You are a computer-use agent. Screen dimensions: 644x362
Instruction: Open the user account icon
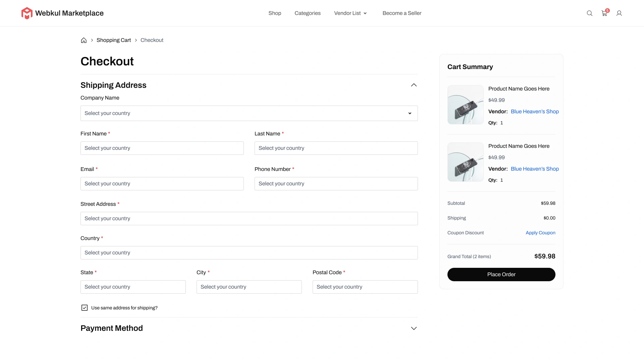click(x=619, y=13)
